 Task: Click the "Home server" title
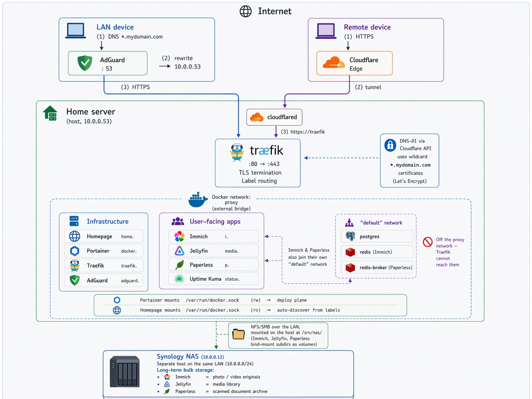(x=91, y=112)
